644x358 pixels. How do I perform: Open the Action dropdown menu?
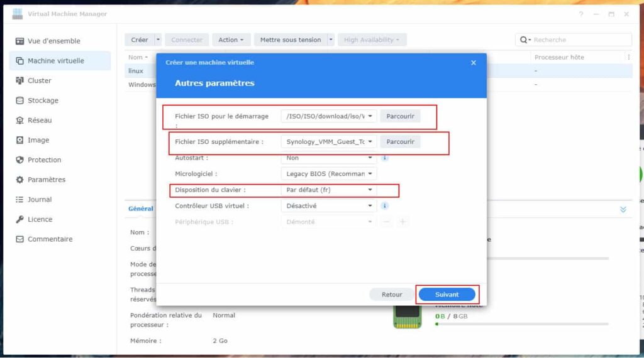(231, 40)
